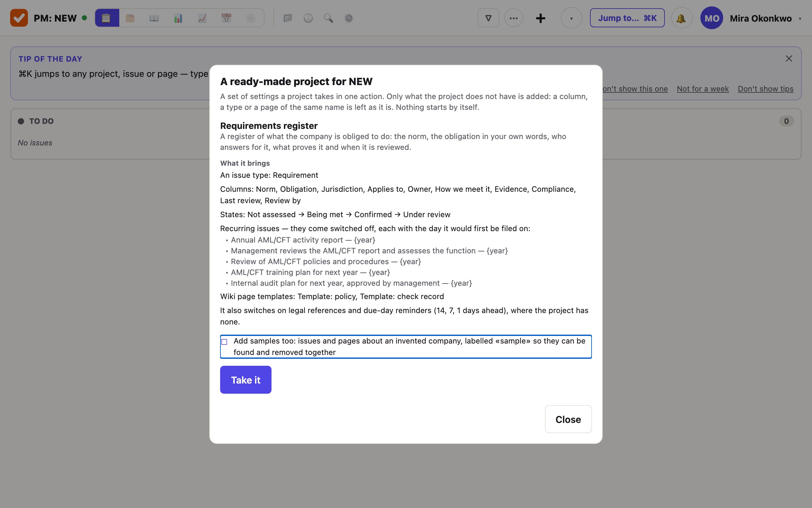The height and width of the screenshot is (508, 812).
Task: Open the bell notifications icon
Action: 681,18
